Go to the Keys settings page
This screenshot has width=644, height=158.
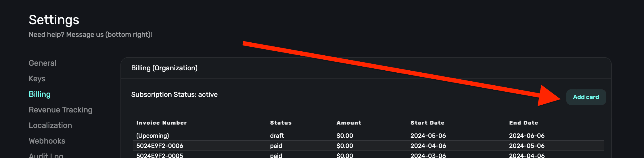37,79
